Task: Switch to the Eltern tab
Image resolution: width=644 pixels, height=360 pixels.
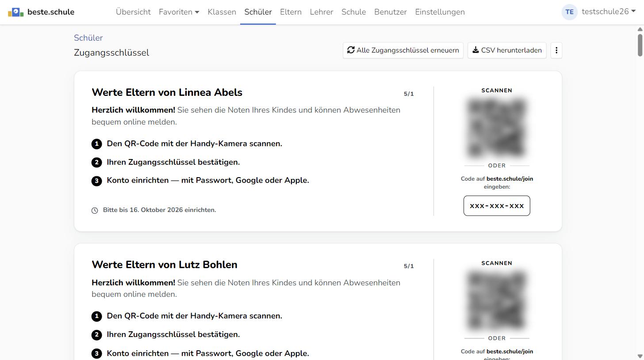Action: pos(291,12)
